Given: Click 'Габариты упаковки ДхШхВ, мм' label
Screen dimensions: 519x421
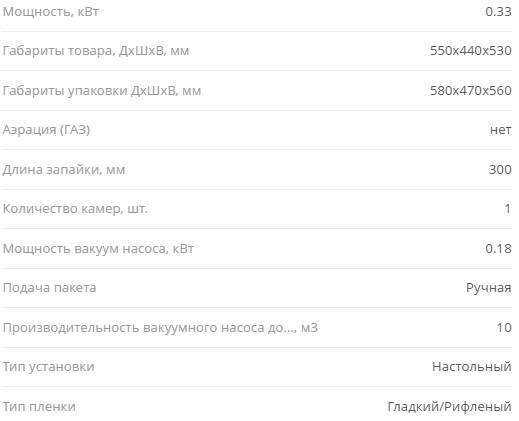Looking at the screenshot, I should coord(102,91).
